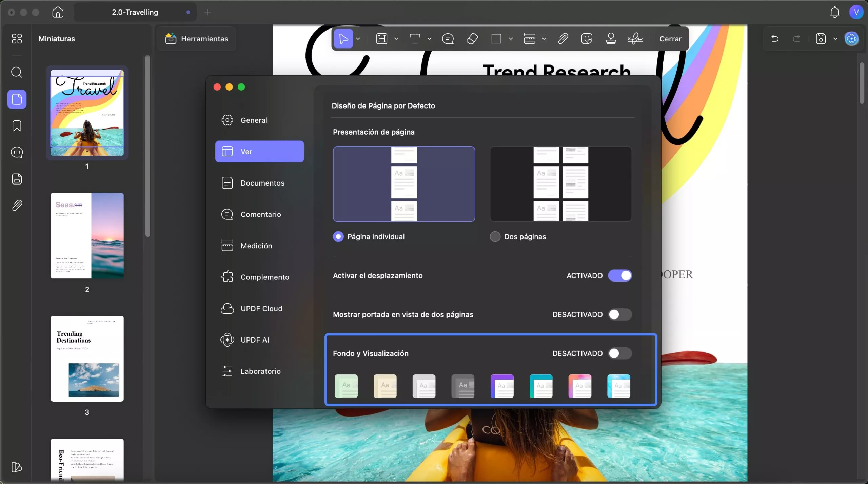Open the search tool in sidebar

pos(17,72)
